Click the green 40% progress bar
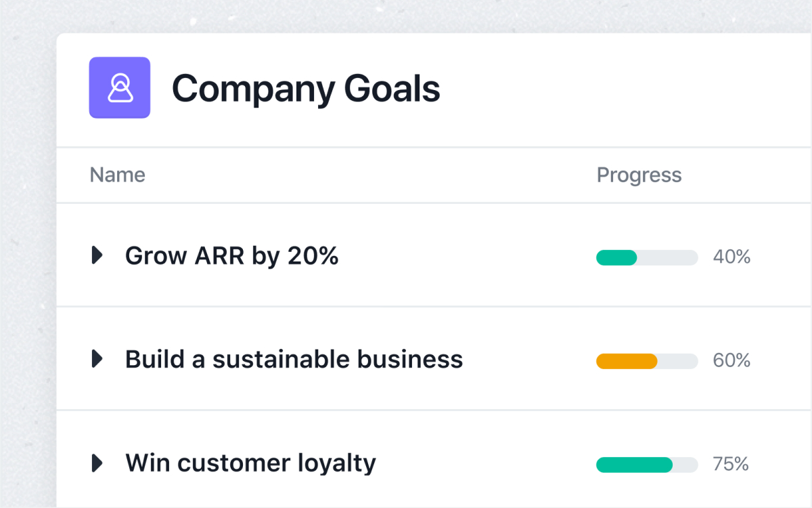Image resolution: width=812 pixels, height=508 pixels. [x=616, y=257]
